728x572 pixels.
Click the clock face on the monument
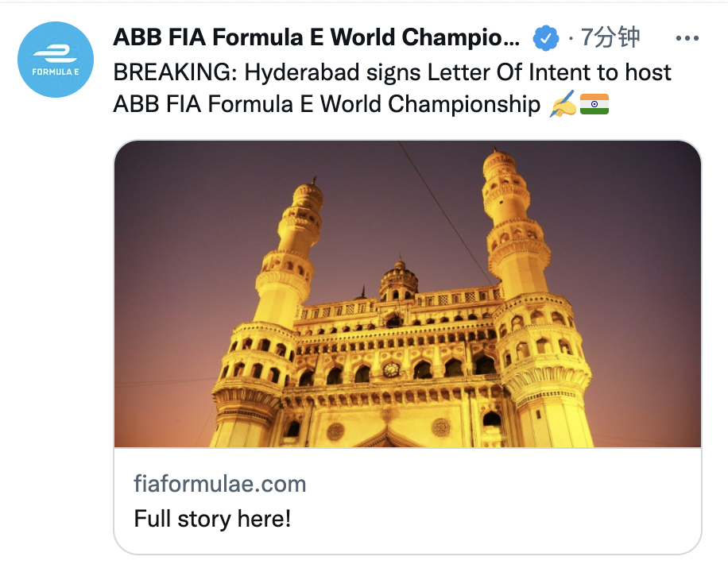[x=391, y=369]
